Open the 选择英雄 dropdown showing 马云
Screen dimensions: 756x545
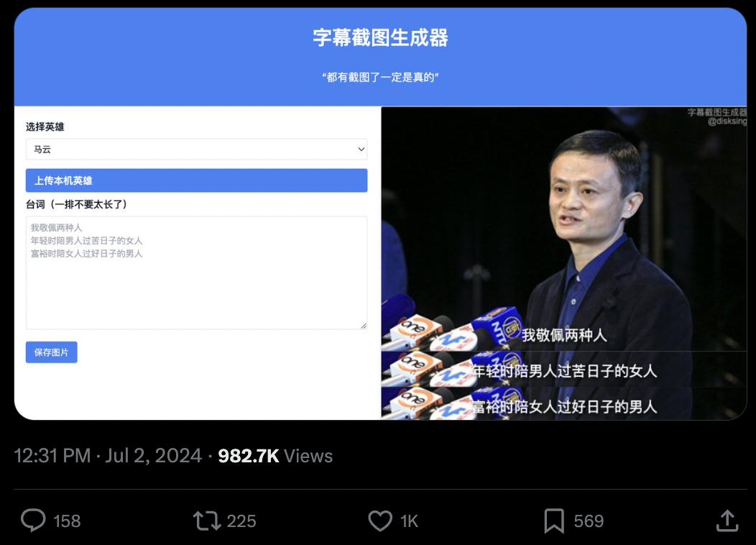click(196, 149)
